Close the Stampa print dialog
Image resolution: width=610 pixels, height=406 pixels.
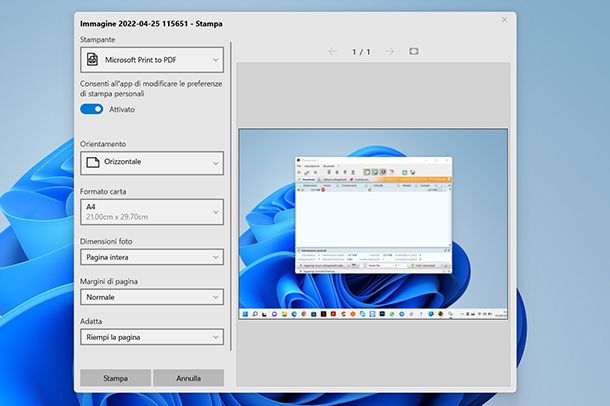504,19
